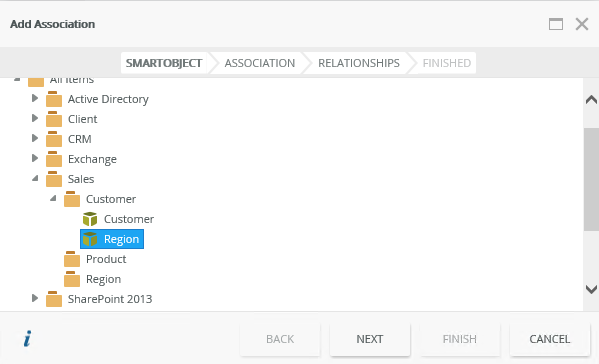
Task: Maximize the Add Association dialog
Action: [x=556, y=24]
